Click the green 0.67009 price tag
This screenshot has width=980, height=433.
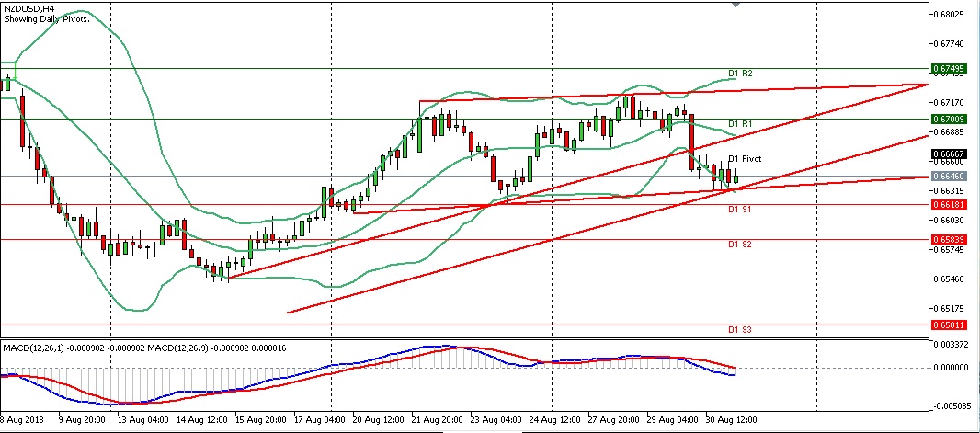point(948,119)
